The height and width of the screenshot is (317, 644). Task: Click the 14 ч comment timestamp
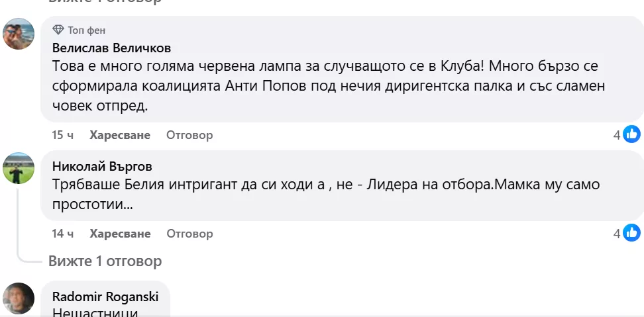(x=63, y=234)
